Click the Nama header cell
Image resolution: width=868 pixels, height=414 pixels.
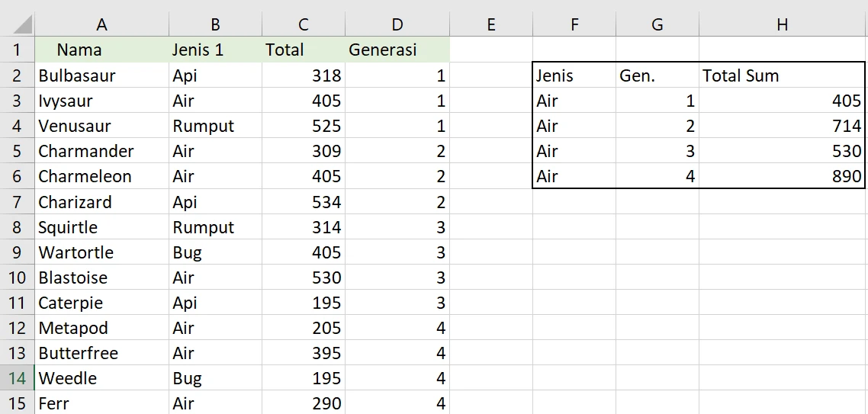(102, 50)
